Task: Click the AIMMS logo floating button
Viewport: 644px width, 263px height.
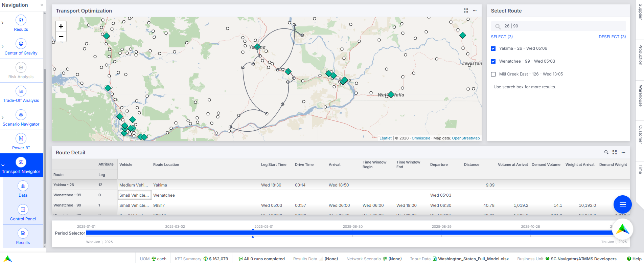Action: [x=623, y=229]
